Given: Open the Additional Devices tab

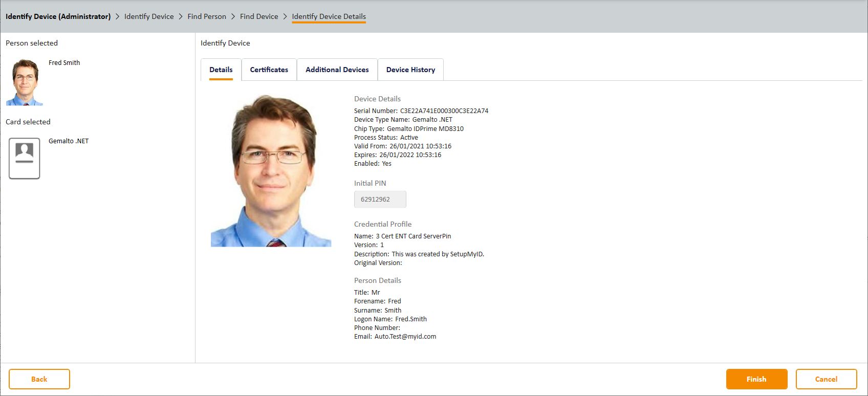Looking at the screenshot, I should coord(337,70).
